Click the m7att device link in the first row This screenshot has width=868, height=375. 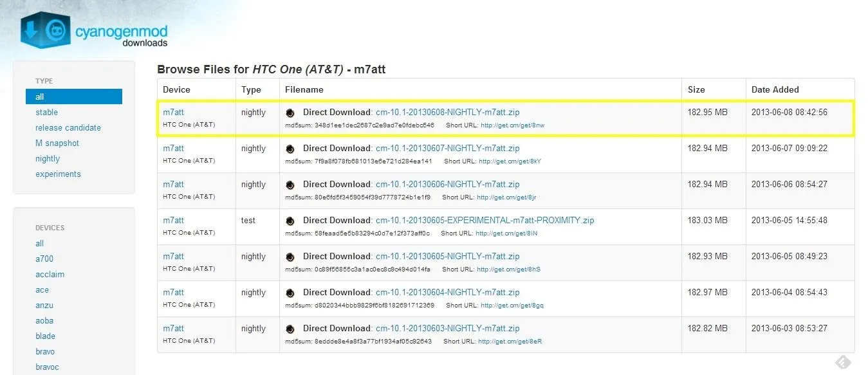pos(173,112)
